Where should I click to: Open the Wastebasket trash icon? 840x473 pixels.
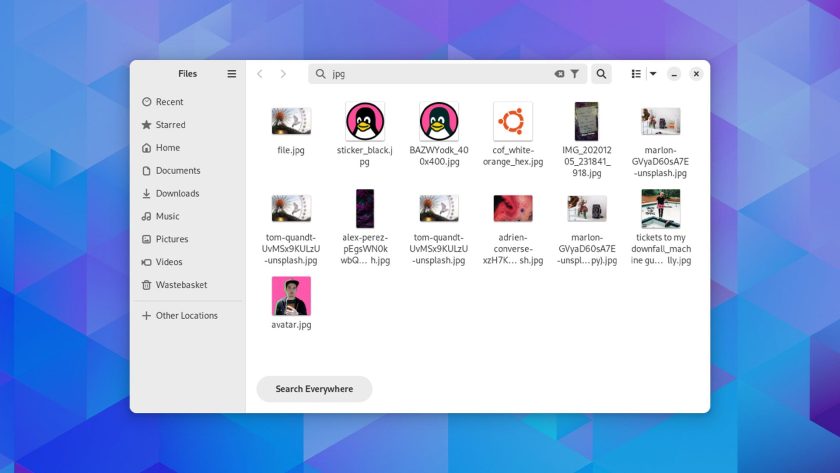point(147,285)
